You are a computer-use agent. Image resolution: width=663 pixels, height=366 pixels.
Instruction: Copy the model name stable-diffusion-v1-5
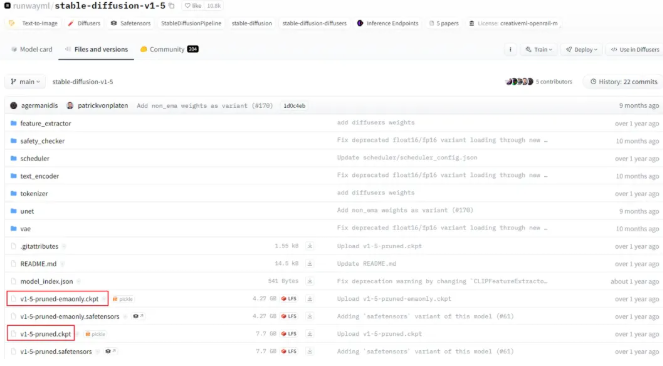click(x=171, y=6)
